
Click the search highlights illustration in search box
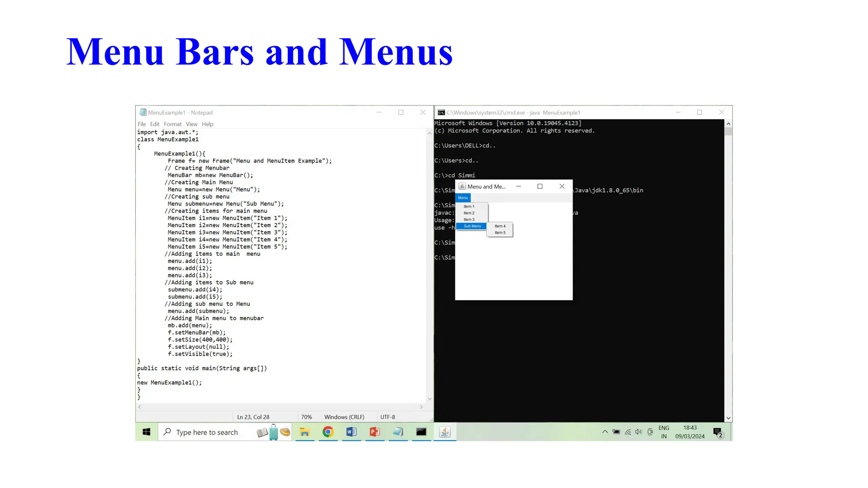(274, 432)
